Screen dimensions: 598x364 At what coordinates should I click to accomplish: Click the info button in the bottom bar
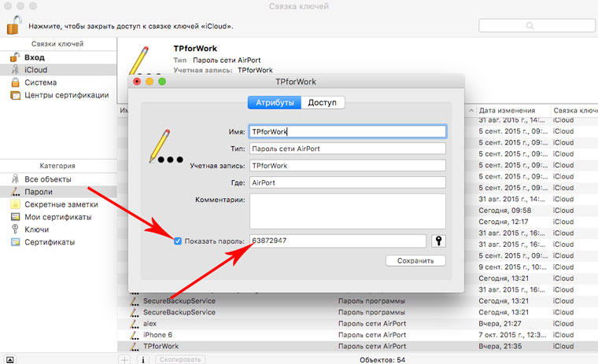[x=143, y=359]
